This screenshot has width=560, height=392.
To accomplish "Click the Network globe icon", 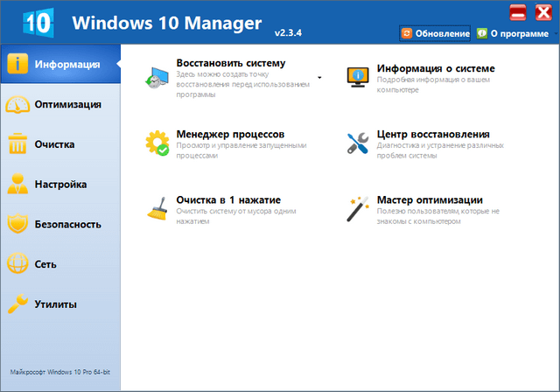I will click(18, 265).
